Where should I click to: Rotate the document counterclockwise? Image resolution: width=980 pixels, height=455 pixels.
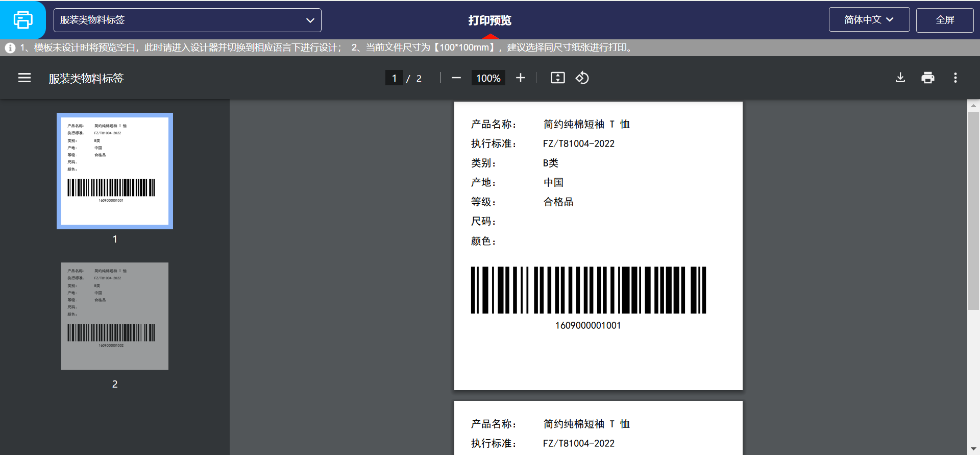(x=582, y=78)
